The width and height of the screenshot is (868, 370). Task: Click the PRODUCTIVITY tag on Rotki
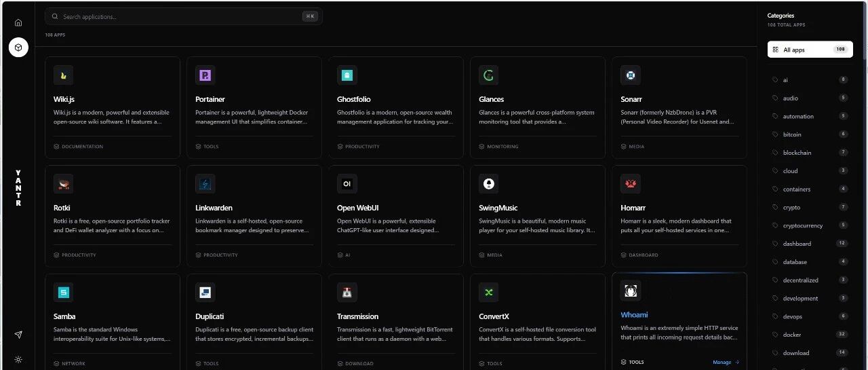(x=75, y=255)
